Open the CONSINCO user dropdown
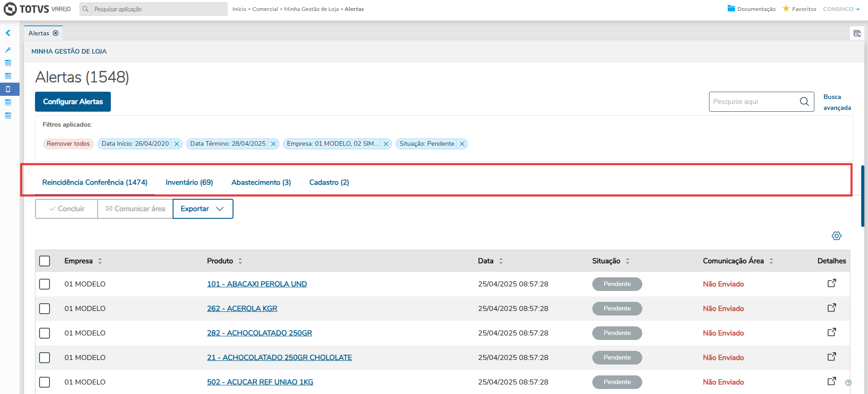This screenshot has width=868, height=394. click(841, 9)
